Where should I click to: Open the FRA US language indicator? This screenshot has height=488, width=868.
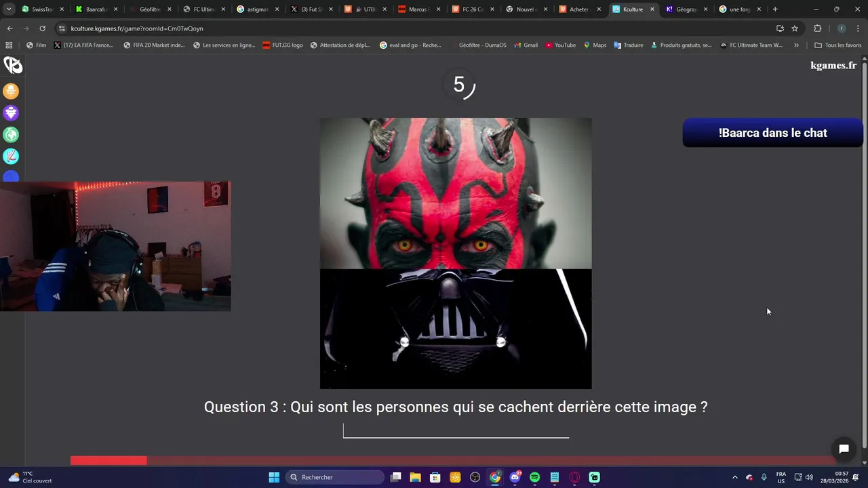coord(781,477)
